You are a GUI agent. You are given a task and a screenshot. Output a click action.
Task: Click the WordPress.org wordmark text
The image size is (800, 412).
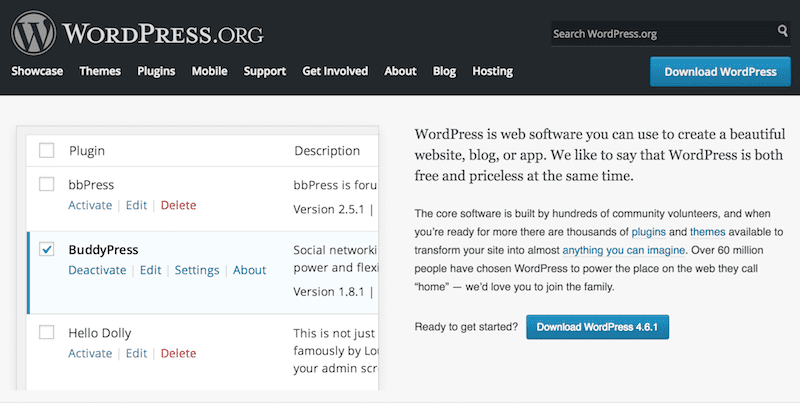(163, 34)
